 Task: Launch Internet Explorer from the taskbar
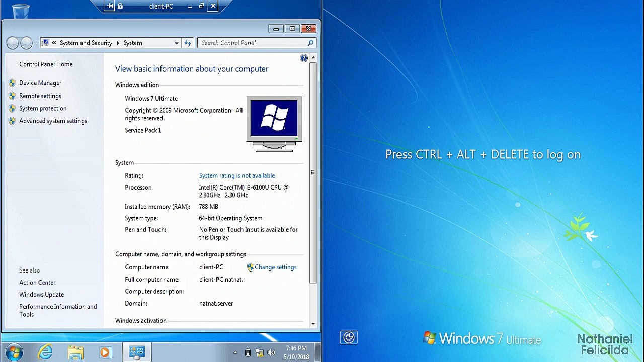tap(45, 352)
